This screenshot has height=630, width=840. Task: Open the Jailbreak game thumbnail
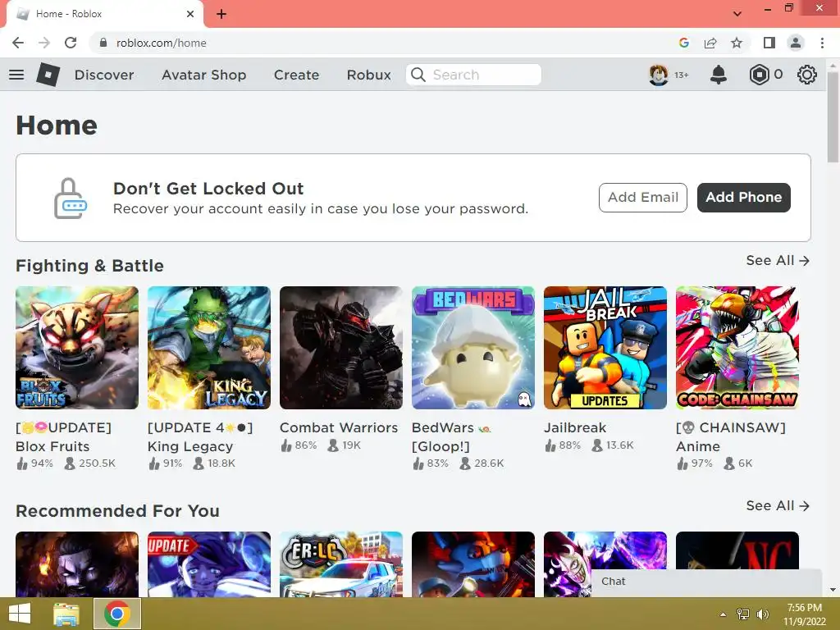(x=605, y=348)
